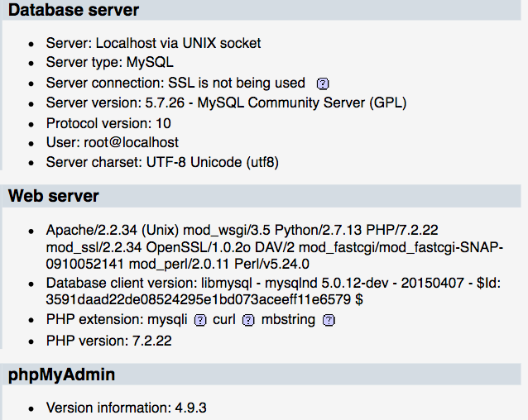
Task: Select the Web server section heading
Action: (54, 196)
